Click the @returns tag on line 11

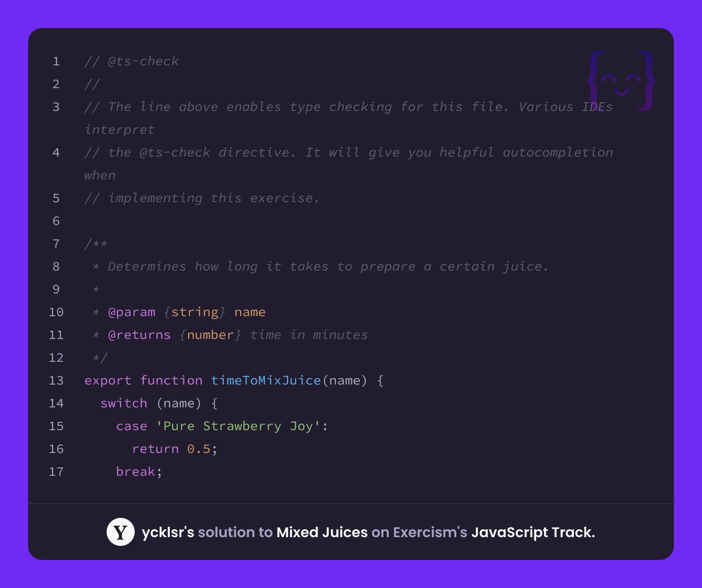[x=139, y=335]
